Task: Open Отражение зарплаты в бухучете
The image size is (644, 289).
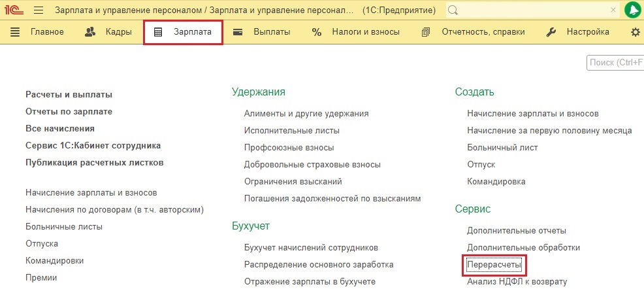Action: tap(310, 282)
